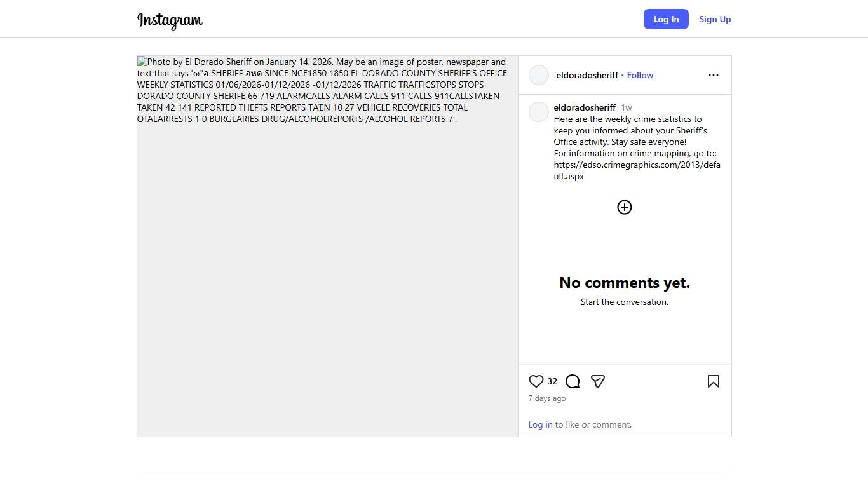Click eldoradosheriff username in the caption

(585, 107)
